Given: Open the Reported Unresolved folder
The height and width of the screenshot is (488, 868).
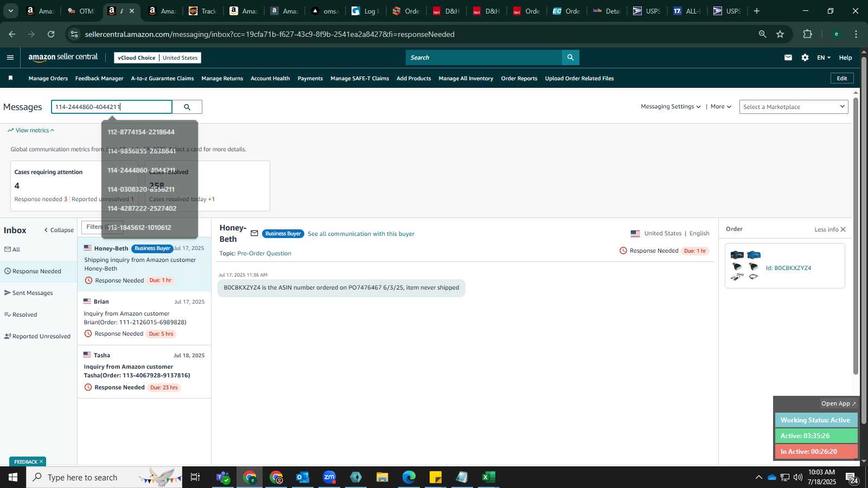Looking at the screenshot, I should pyautogui.click(x=37, y=336).
